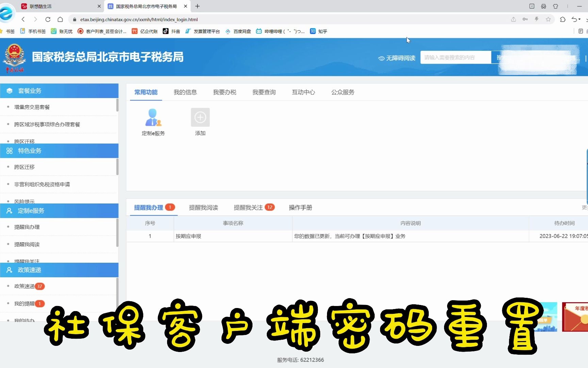
Task: Open the 亿企代账 bookmark
Action: [145, 31]
